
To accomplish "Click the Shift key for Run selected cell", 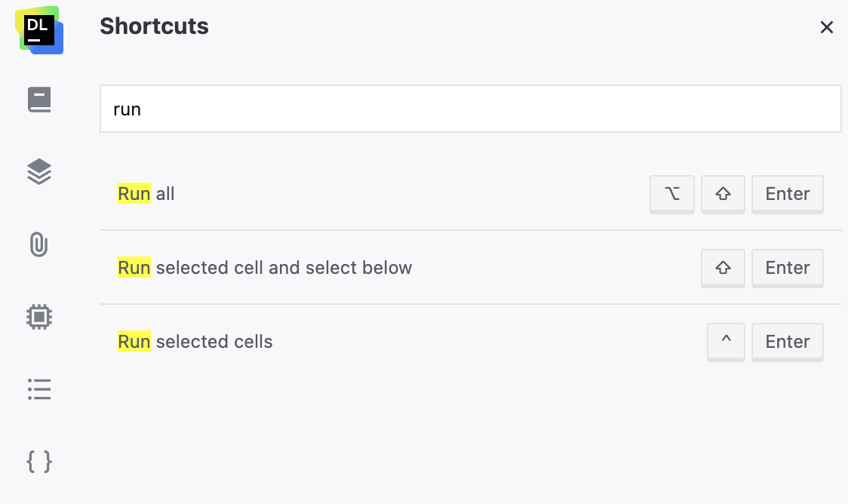I will pos(722,268).
